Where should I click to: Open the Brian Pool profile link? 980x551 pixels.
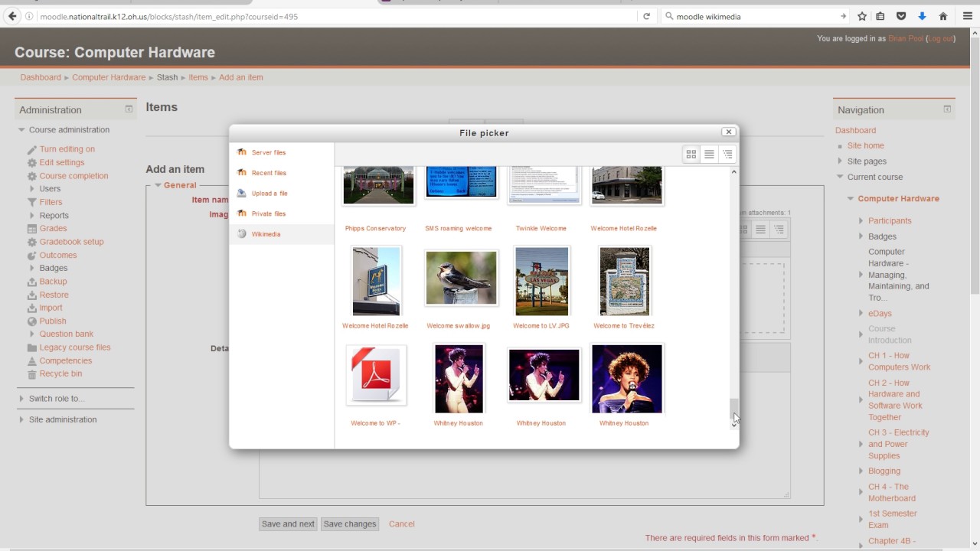click(x=906, y=38)
